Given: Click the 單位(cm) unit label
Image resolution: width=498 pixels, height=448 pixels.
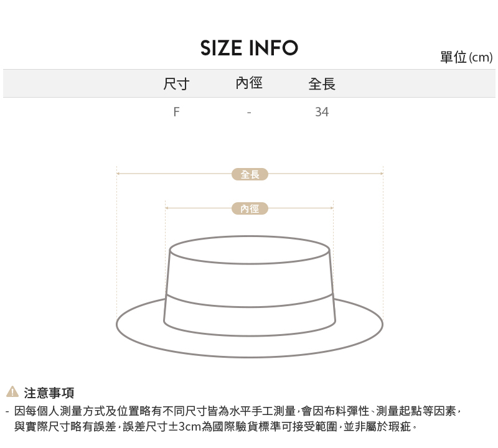Looking at the screenshot, I should pos(466,57).
